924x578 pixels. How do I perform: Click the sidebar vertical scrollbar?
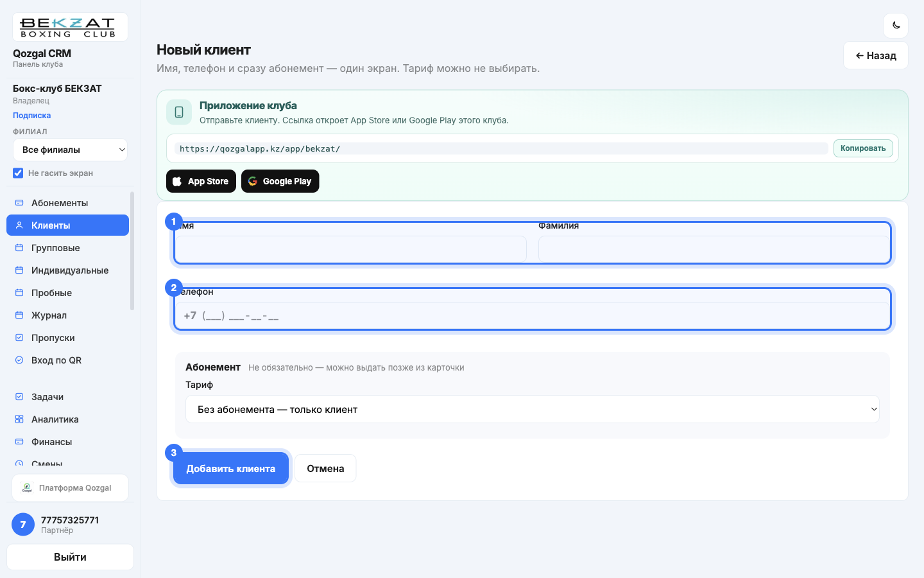pyautogui.click(x=132, y=250)
